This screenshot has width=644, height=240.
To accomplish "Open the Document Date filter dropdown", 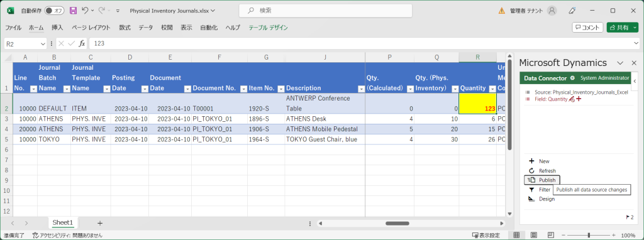I will pyautogui.click(x=187, y=89).
